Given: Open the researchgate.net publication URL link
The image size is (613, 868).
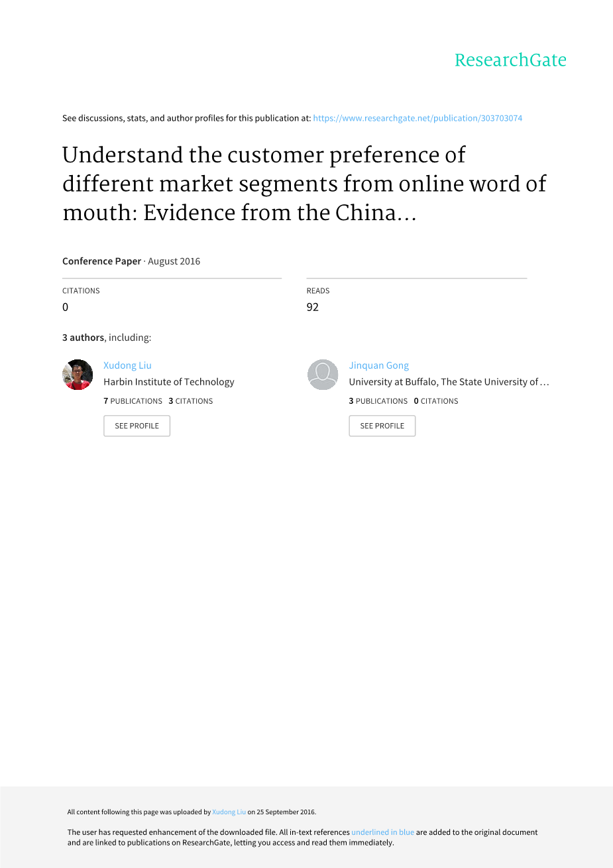Looking at the screenshot, I should click(x=418, y=118).
